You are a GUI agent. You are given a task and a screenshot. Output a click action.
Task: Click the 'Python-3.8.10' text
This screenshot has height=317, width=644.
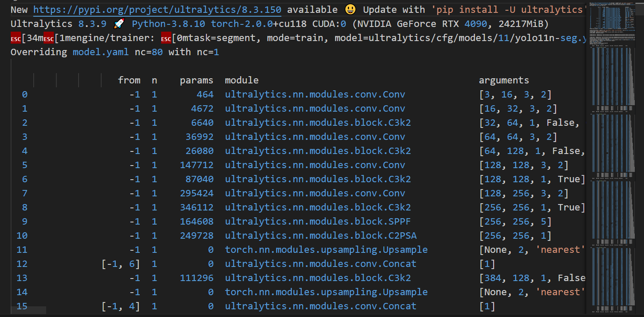(x=168, y=24)
